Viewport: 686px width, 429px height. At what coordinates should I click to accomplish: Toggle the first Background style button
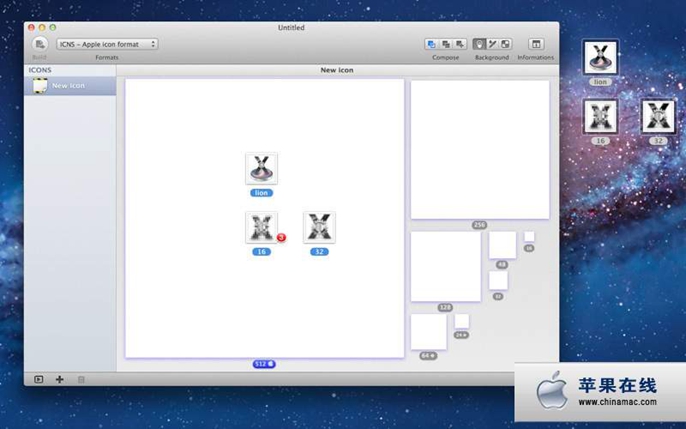click(479, 44)
